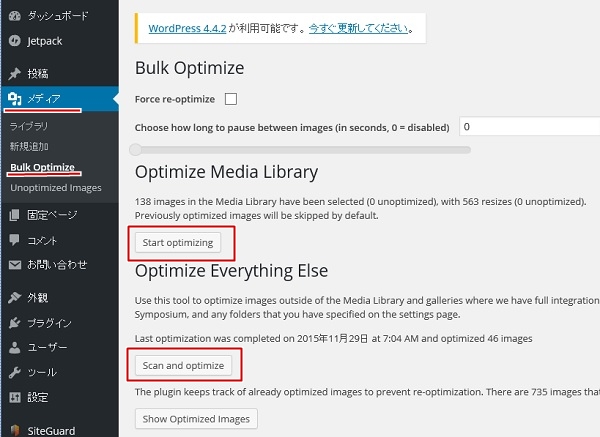Open the Unoptimized Images submenu item
This screenshot has height=437, width=600.
click(56, 188)
